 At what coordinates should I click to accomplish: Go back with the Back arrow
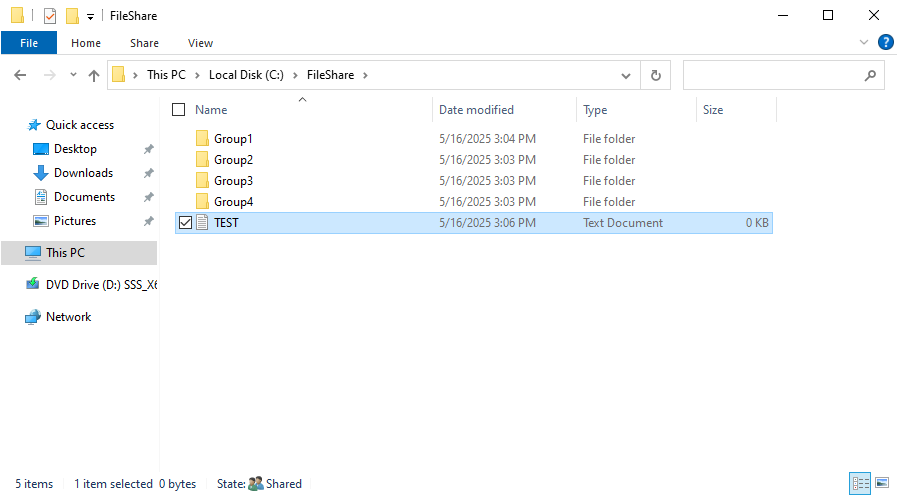point(20,75)
